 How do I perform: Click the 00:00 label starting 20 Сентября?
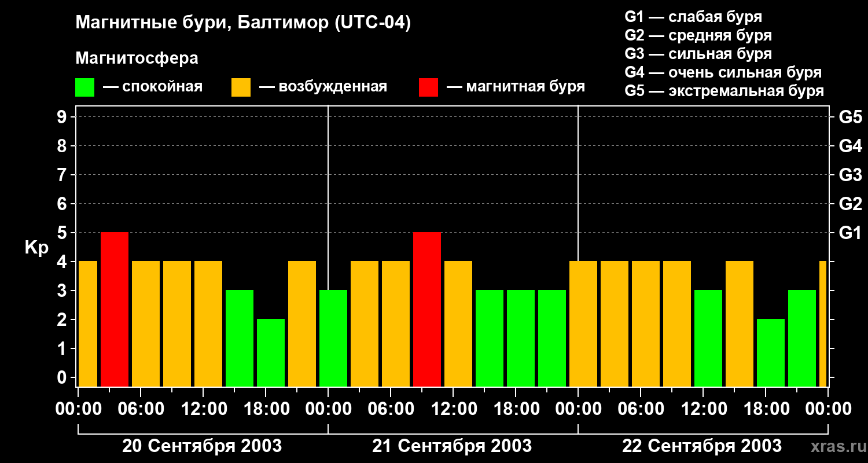coord(78,409)
